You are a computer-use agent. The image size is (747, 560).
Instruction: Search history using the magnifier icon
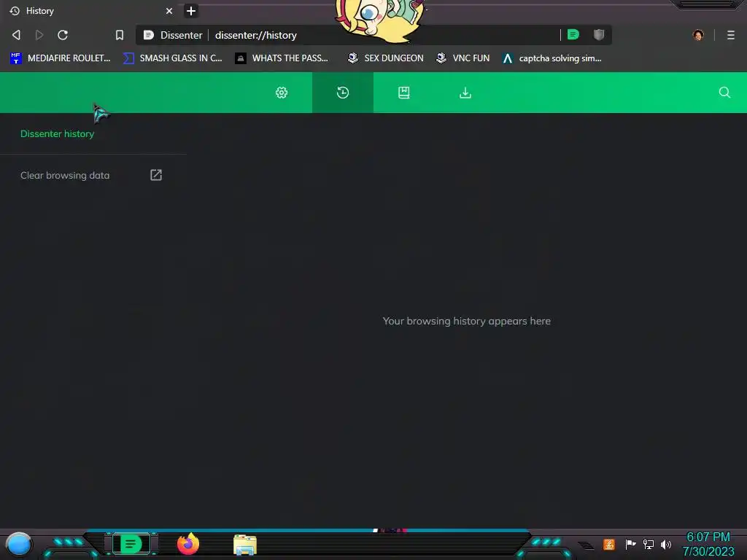point(724,93)
